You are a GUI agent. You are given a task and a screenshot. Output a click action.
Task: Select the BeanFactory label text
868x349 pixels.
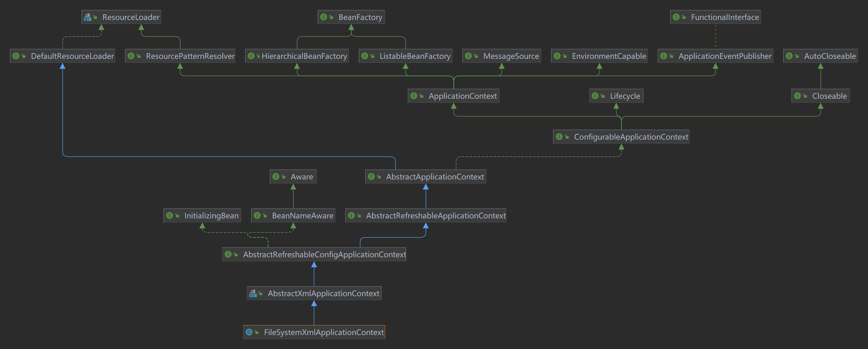click(x=360, y=17)
